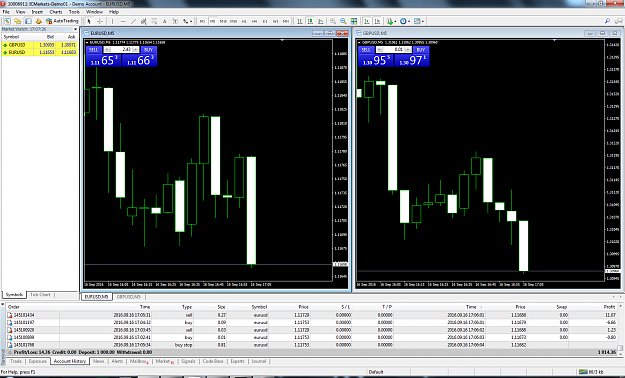Image resolution: width=625 pixels, height=378 pixels.
Task: Toggle the Auto Scroll chart icon
Action: [x=367, y=21]
